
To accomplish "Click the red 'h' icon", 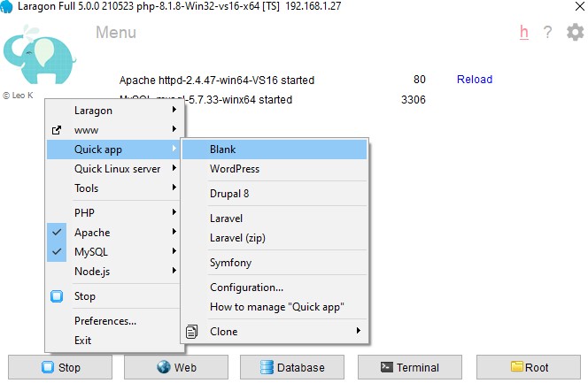I will (x=524, y=33).
